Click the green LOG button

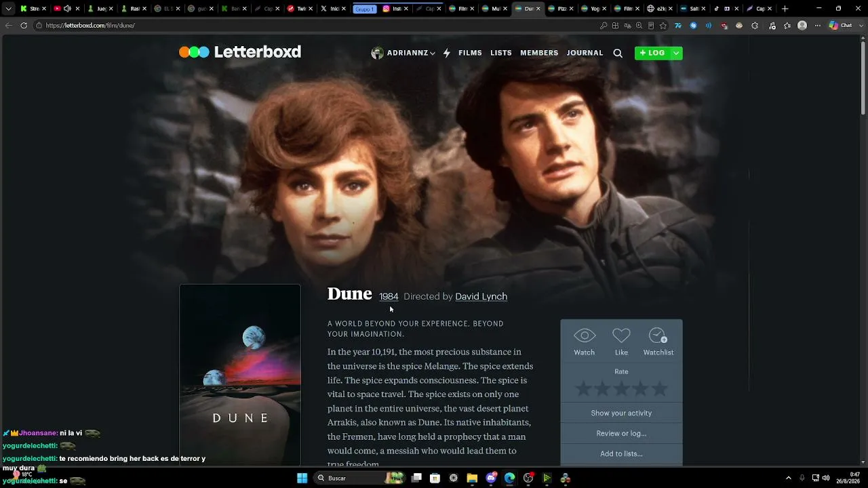pyautogui.click(x=652, y=53)
